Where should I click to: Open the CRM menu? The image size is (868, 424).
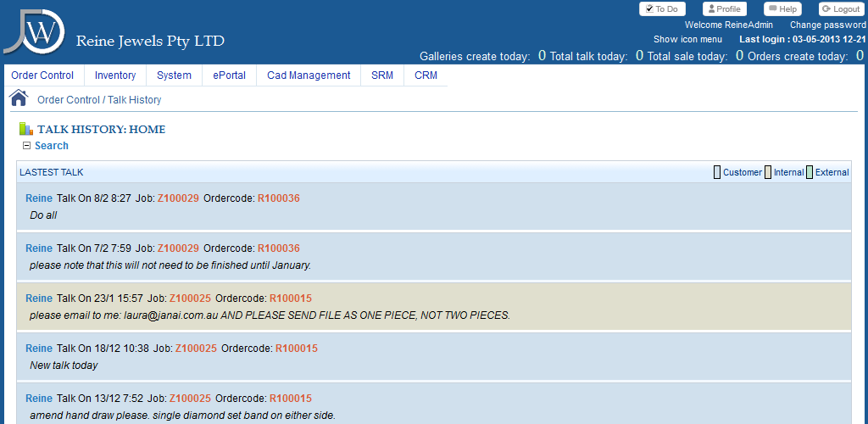coord(426,75)
